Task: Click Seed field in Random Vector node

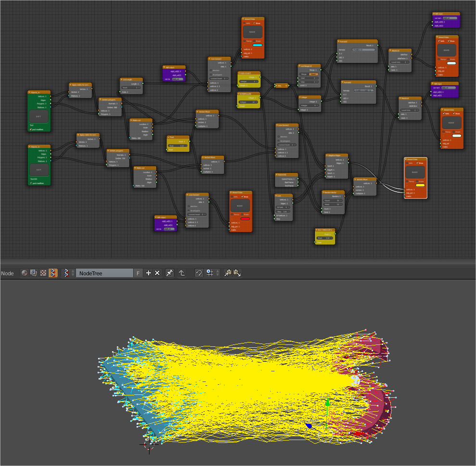Action: click(x=333, y=205)
